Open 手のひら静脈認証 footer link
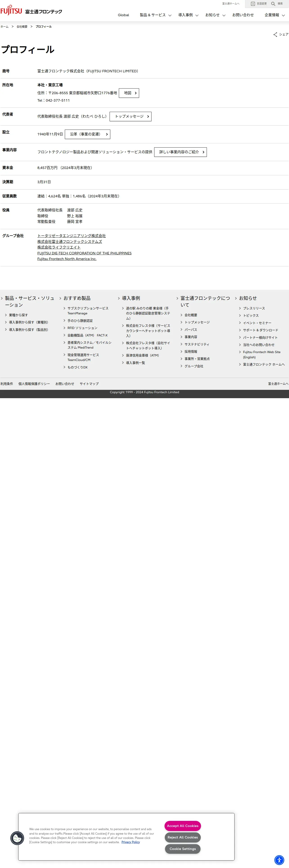 point(80,321)
